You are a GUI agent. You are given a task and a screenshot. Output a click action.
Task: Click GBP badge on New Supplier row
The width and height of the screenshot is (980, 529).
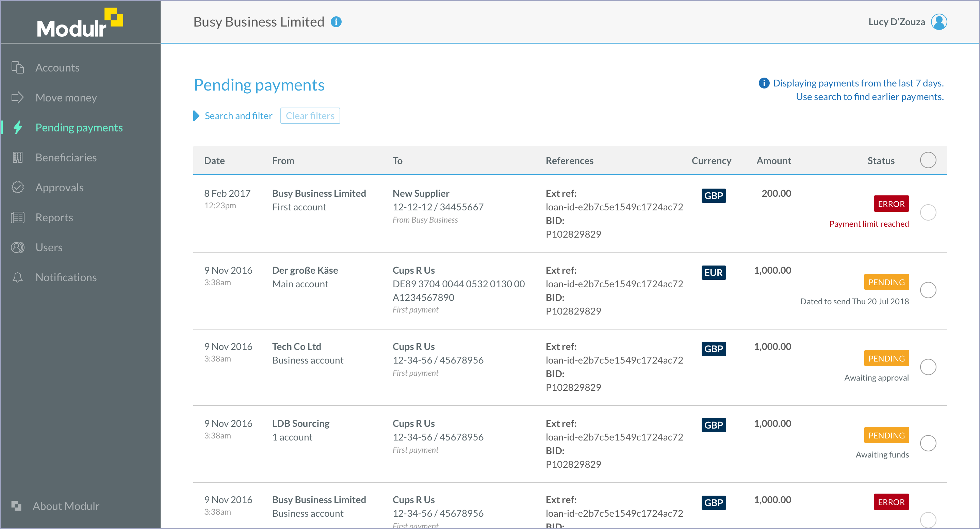click(713, 196)
